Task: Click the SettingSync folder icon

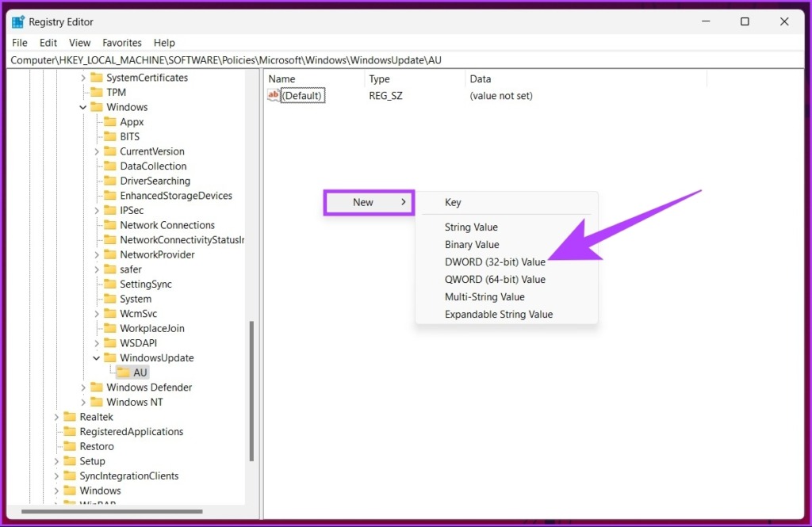Action: coord(109,285)
